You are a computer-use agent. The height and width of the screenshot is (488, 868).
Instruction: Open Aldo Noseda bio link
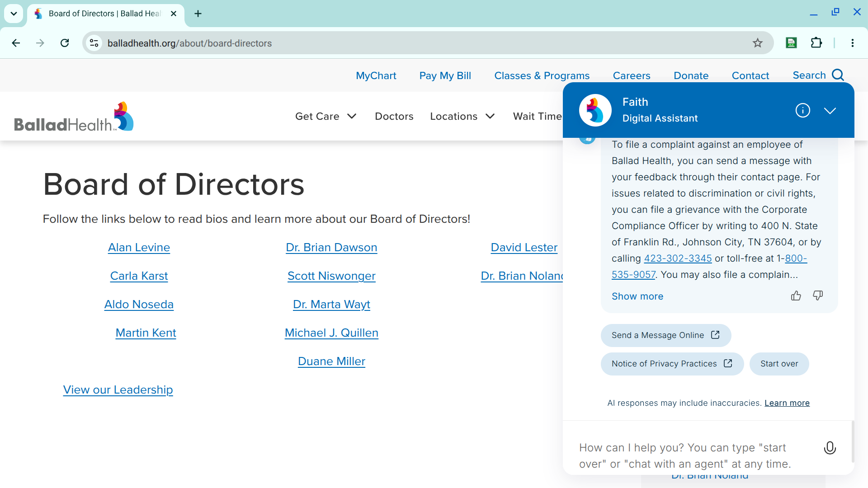[x=139, y=305]
